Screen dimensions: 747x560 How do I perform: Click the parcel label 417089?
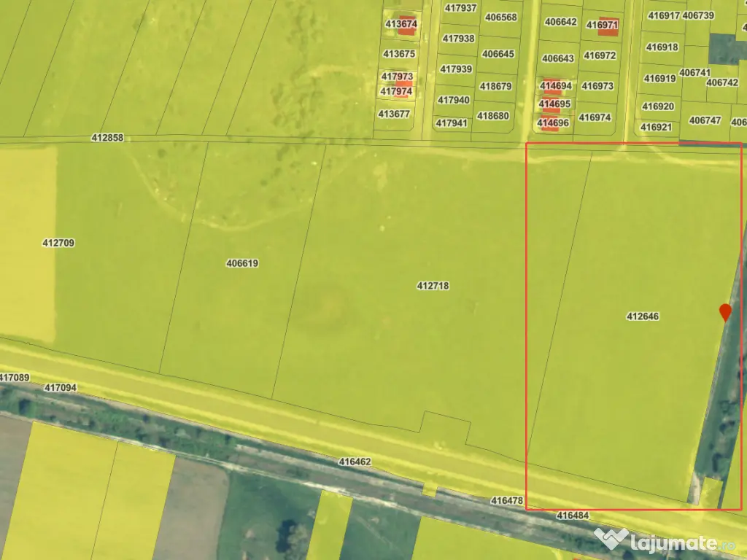[x=15, y=377]
